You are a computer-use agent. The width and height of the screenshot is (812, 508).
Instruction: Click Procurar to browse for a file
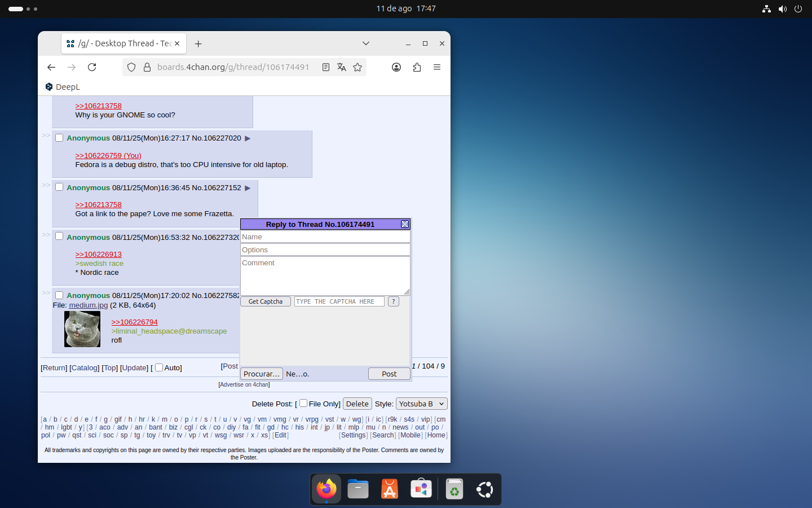point(262,374)
